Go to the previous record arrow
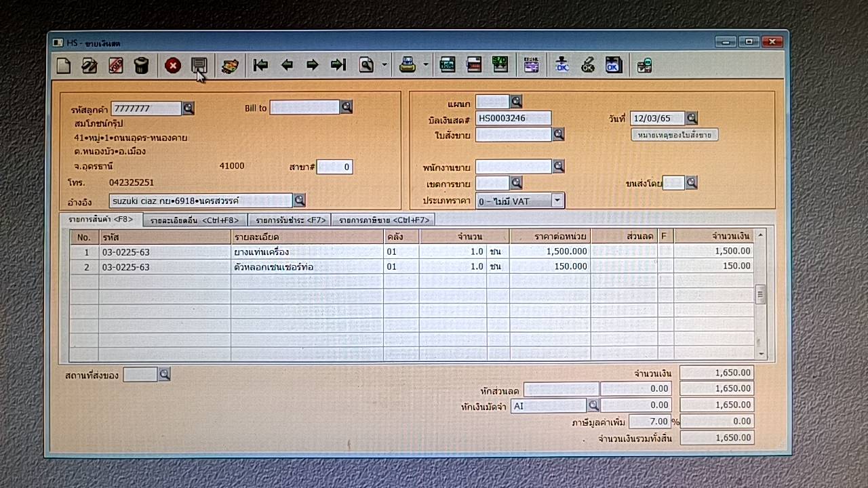 tap(286, 65)
